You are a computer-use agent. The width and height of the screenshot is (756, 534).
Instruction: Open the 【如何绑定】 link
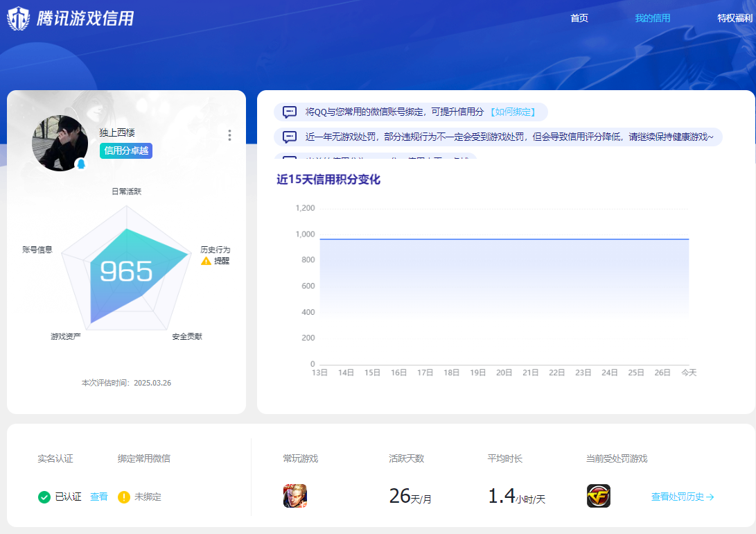[513, 112]
